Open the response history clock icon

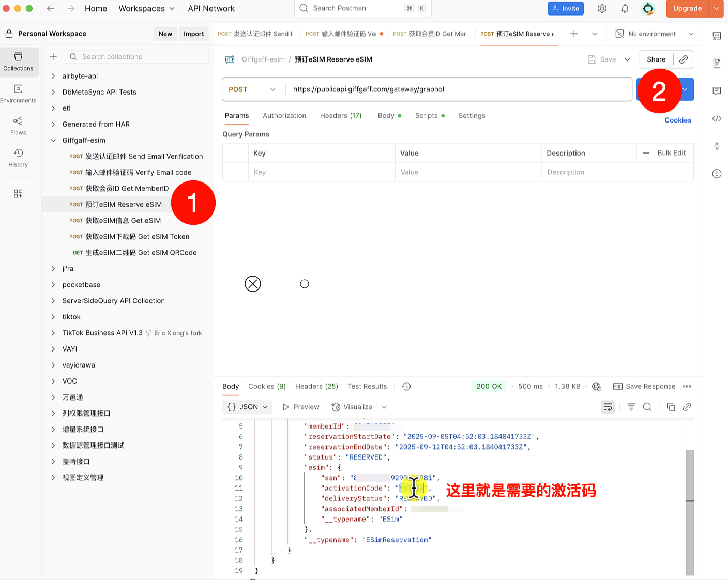tap(406, 387)
